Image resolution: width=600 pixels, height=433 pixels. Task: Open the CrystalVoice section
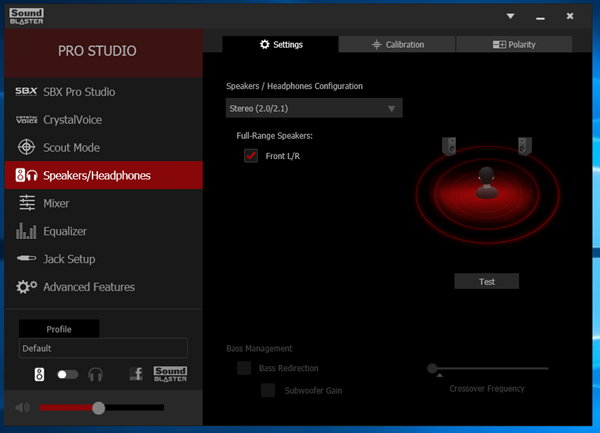click(x=104, y=120)
